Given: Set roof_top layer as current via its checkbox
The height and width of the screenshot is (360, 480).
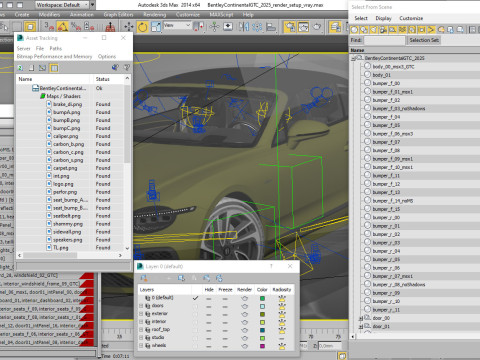Looking at the screenshot, I should pos(196,330).
